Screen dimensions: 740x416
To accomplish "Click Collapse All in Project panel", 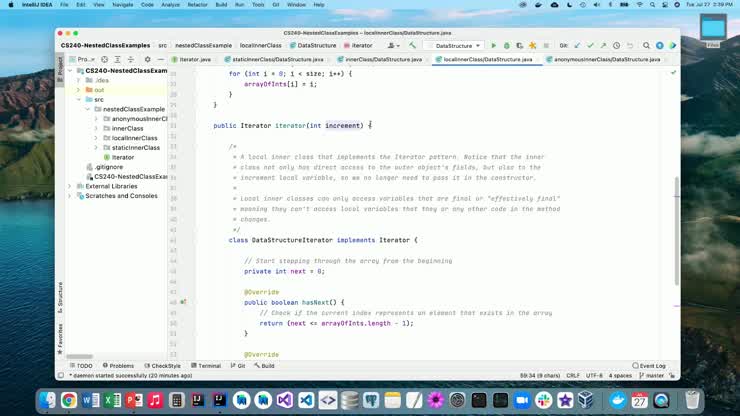I will click(x=131, y=59).
